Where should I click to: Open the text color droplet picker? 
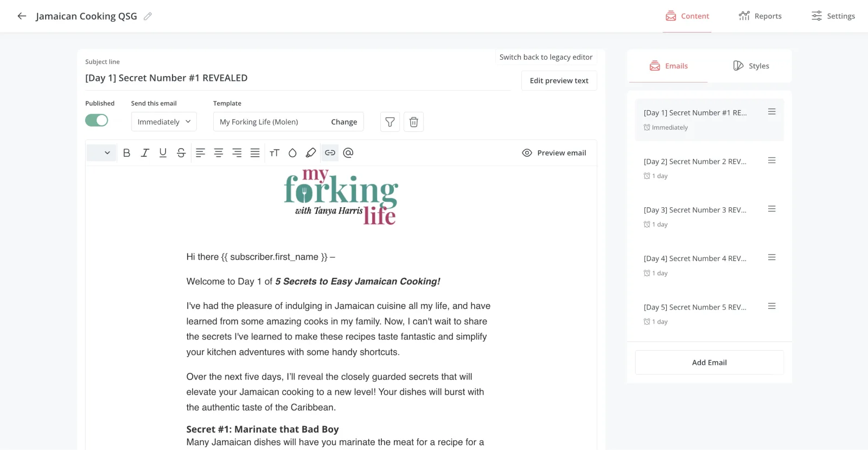tap(292, 153)
